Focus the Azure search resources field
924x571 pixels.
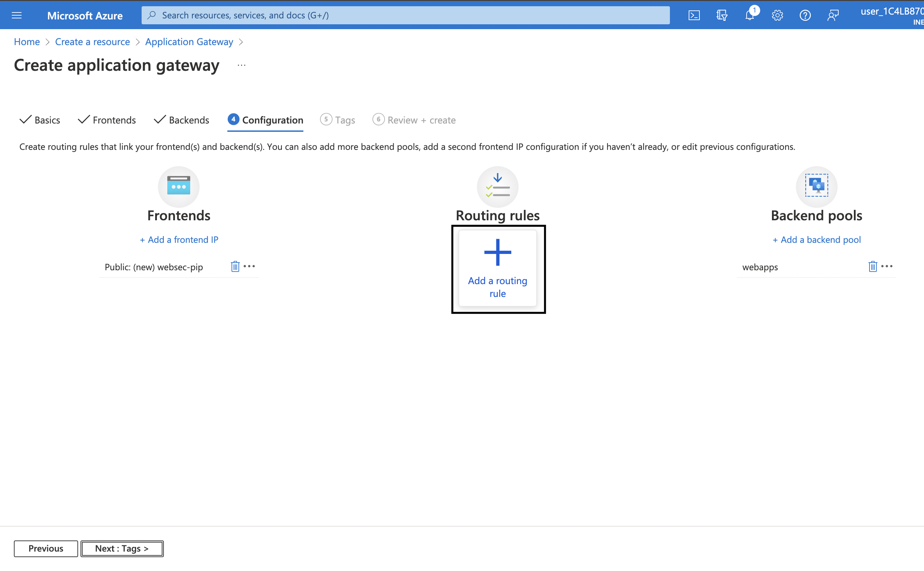(x=406, y=15)
